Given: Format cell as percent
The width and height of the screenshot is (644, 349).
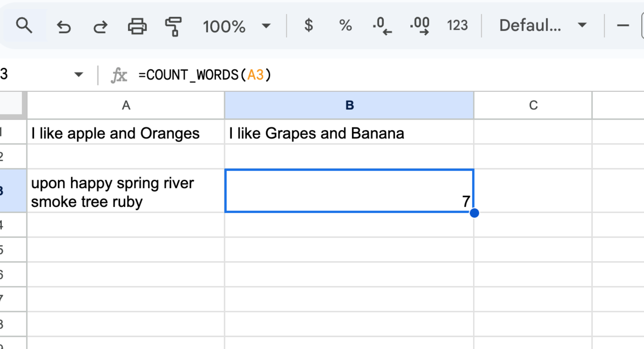Looking at the screenshot, I should click(x=345, y=26).
